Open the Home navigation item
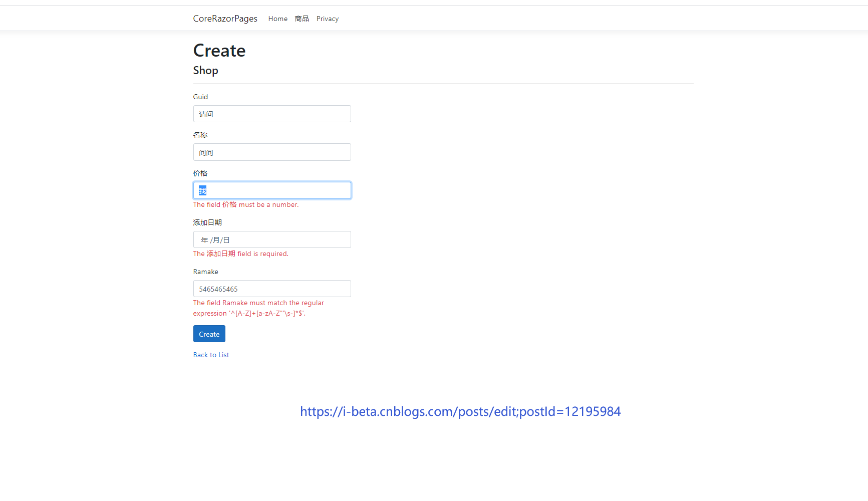The width and height of the screenshot is (868, 501). (277, 19)
